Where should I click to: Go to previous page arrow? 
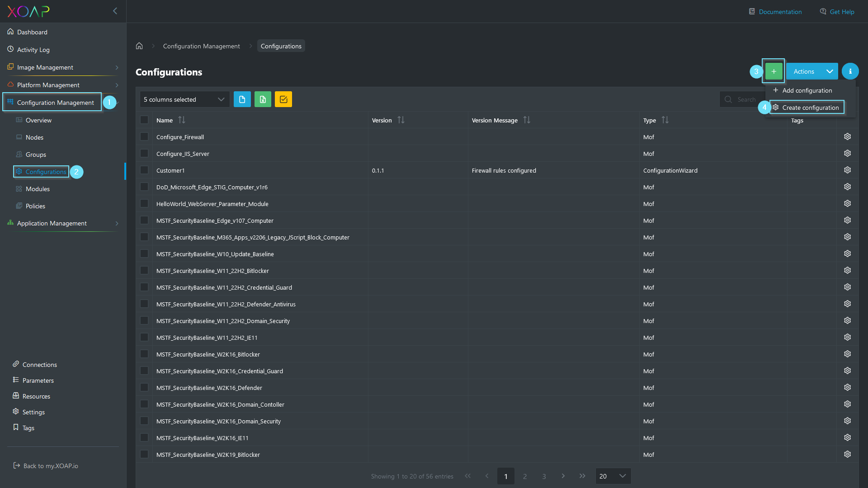487,476
